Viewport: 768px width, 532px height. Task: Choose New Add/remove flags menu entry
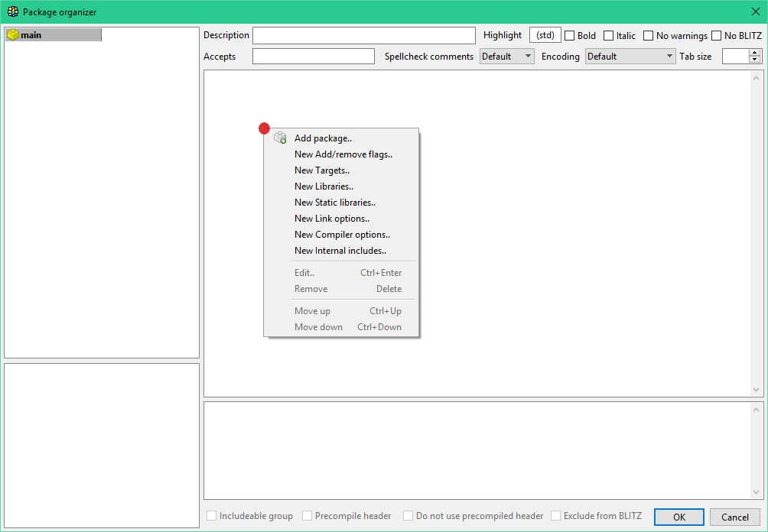[x=343, y=154]
